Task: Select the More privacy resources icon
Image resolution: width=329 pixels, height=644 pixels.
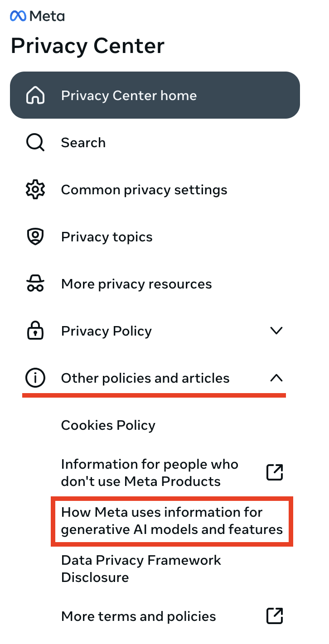Action: (x=35, y=284)
